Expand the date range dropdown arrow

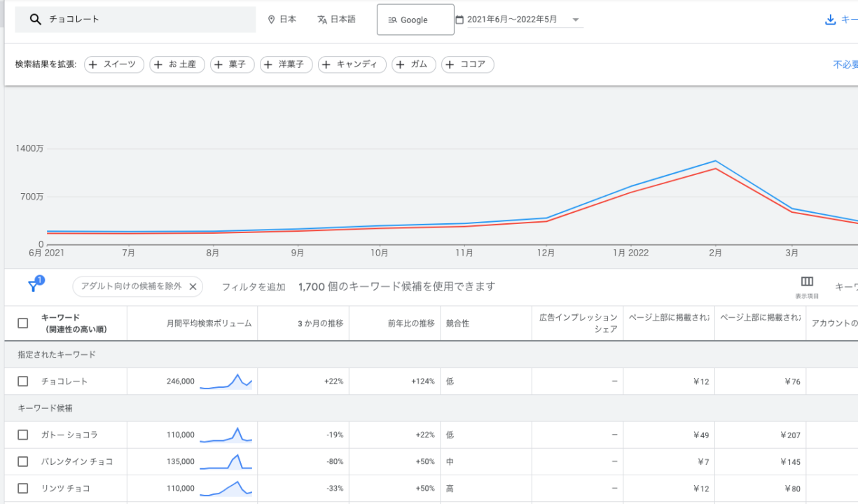576,20
